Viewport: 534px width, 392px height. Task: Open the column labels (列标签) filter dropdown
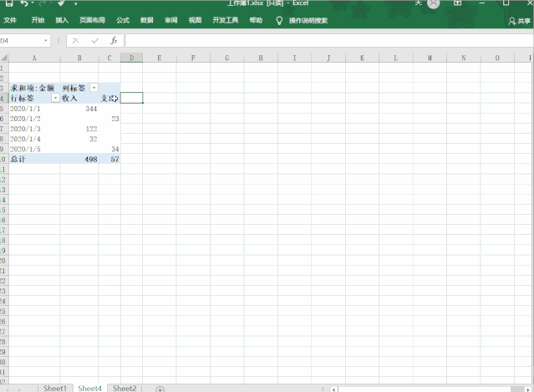[x=94, y=88]
